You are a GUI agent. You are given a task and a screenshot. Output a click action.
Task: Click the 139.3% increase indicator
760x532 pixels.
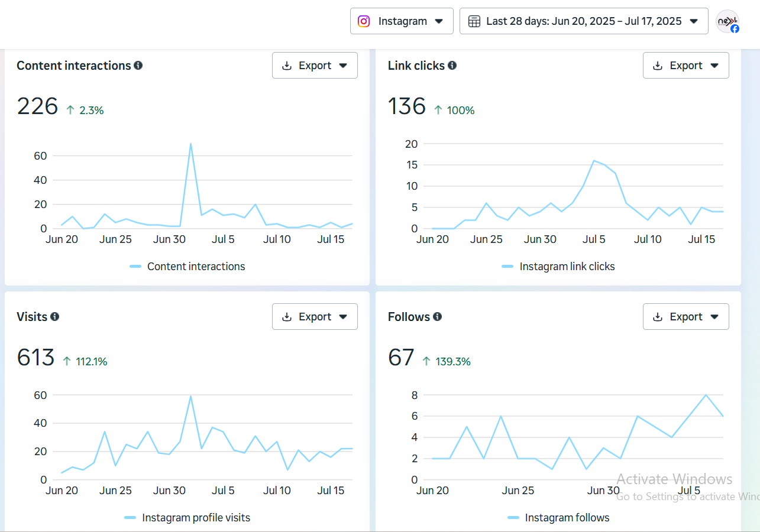(x=446, y=361)
